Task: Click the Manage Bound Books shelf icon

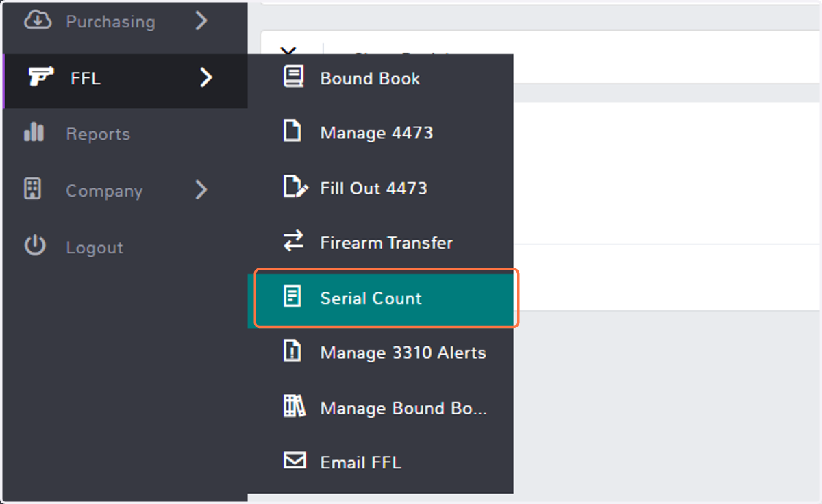Action: 294,407
